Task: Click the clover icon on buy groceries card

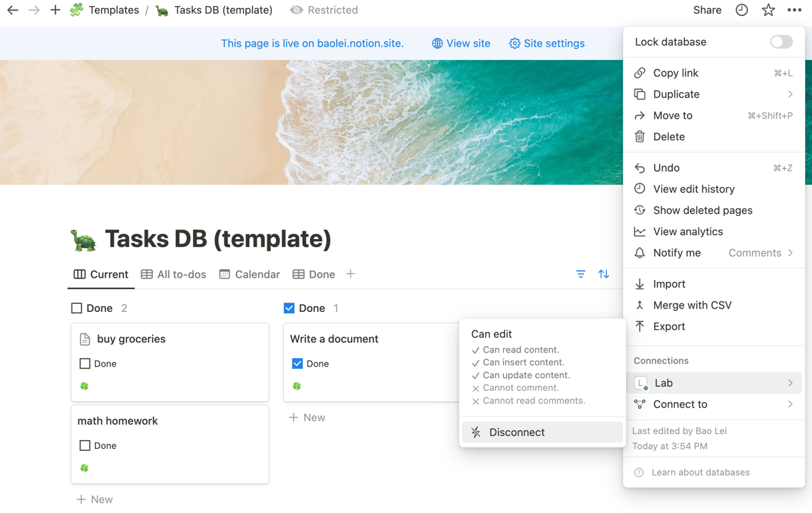Action: tap(84, 386)
